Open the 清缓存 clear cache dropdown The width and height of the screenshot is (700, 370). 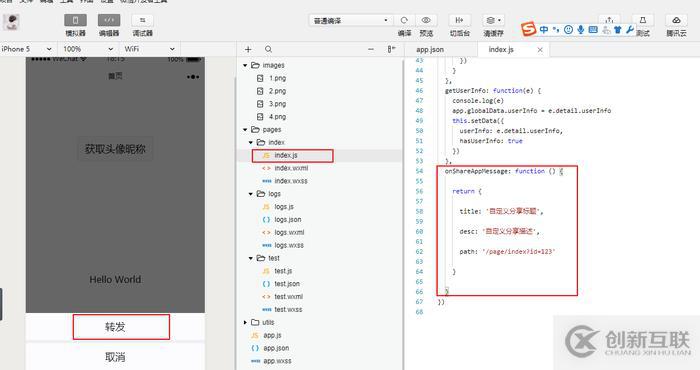[493, 21]
